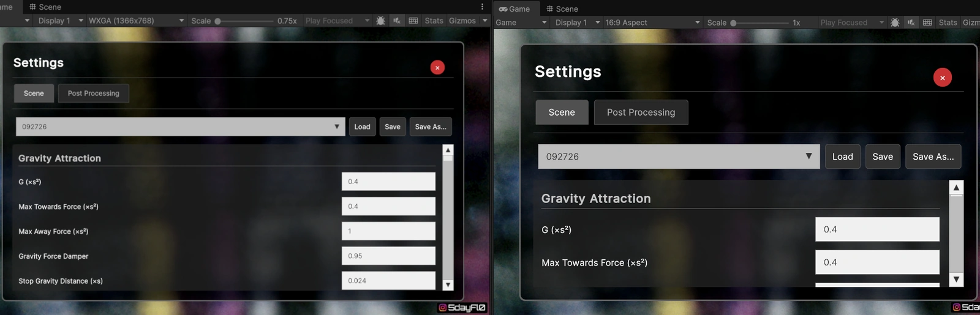Open the Display 1 dropdown in right view

pyautogui.click(x=577, y=23)
